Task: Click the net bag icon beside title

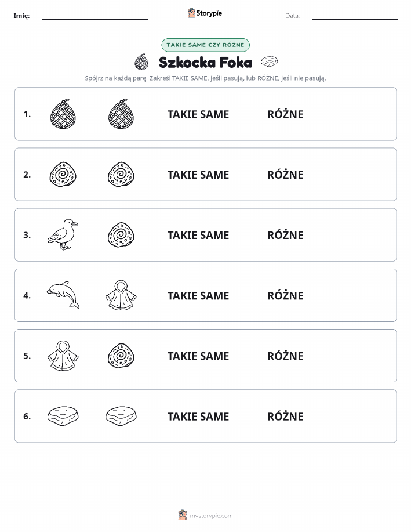Action: click(141, 61)
